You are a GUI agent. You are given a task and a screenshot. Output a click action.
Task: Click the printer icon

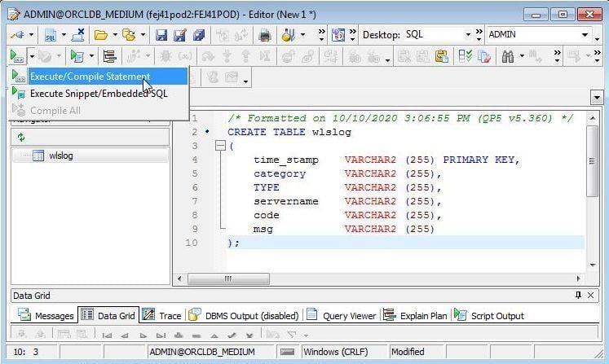[264, 35]
